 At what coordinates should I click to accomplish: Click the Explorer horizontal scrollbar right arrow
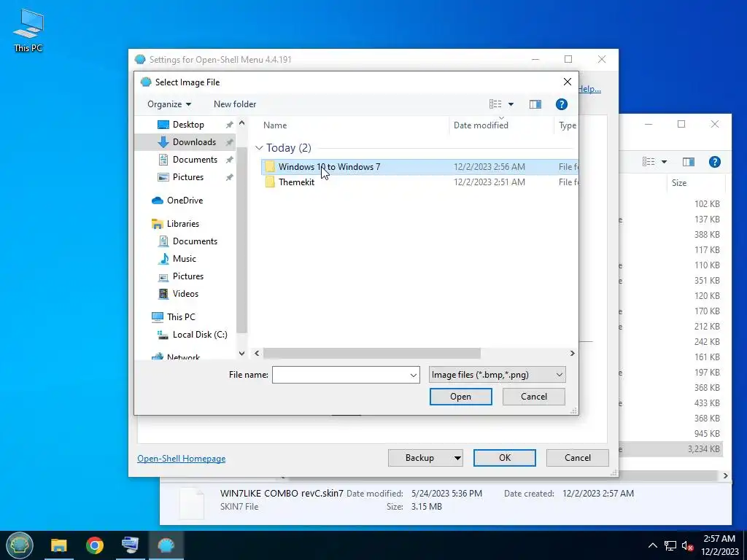tap(725, 475)
